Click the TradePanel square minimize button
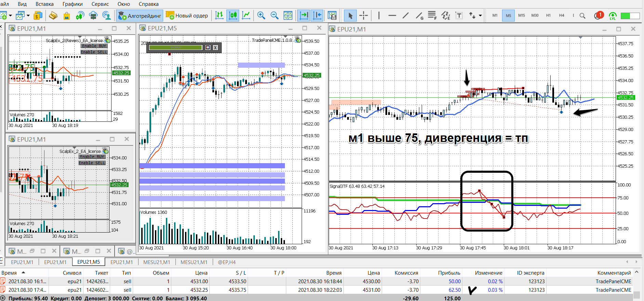This screenshot has width=644, height=301. [x=208, y=48]
